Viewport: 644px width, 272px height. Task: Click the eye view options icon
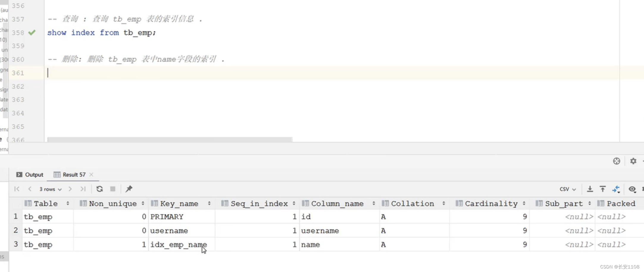click(x=632, y=189)
